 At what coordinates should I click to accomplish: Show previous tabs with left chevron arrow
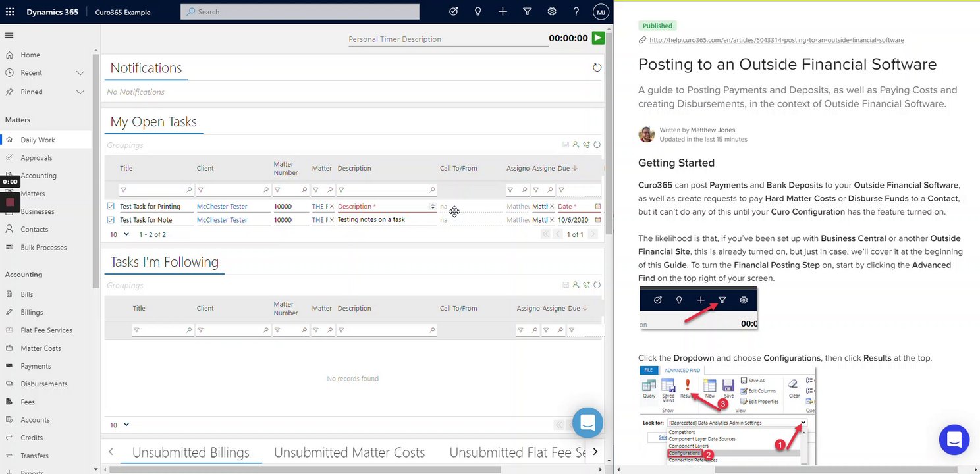point(111,452)
